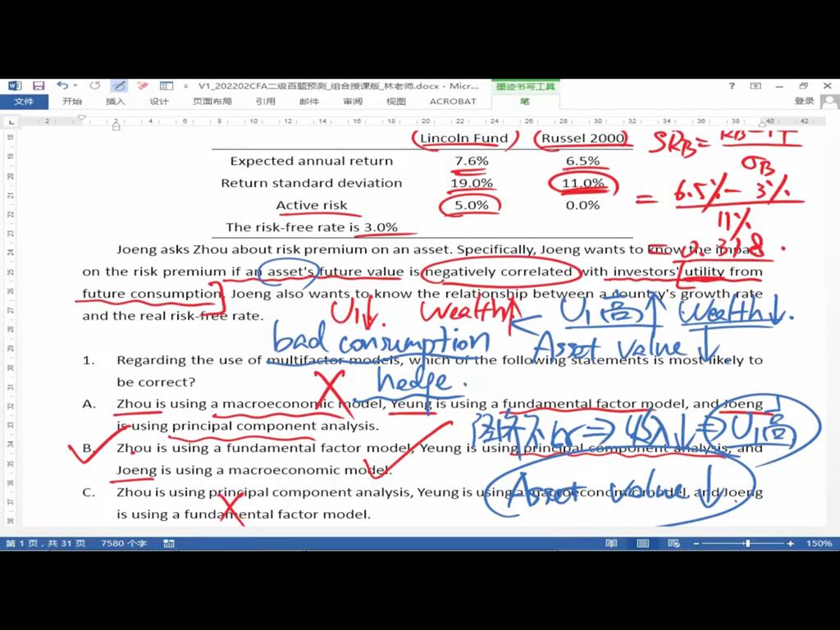
Task: Switch to the 插入 (Insert) tab
Action: [116, 102]
